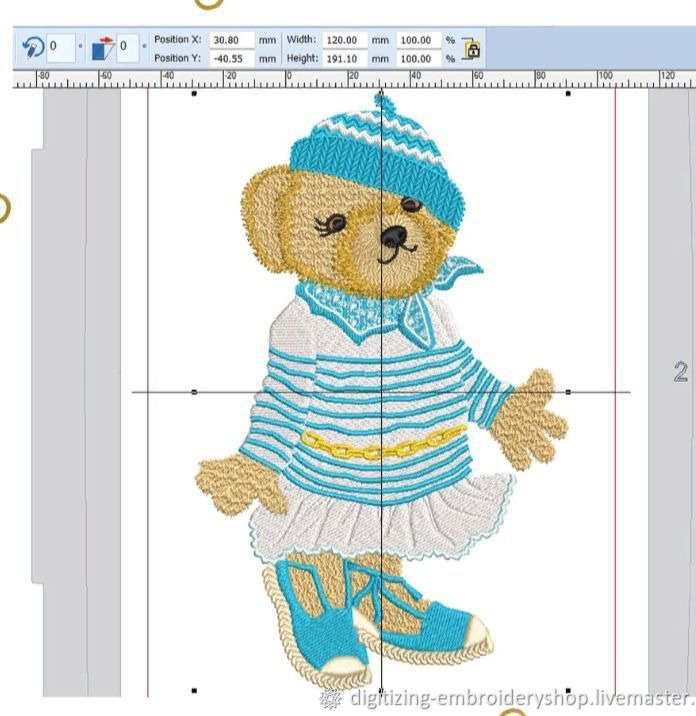The height and width of the screenshot is (716, 696).
Task: Click the top-left selection handle
Action: (x=194, y=94)
